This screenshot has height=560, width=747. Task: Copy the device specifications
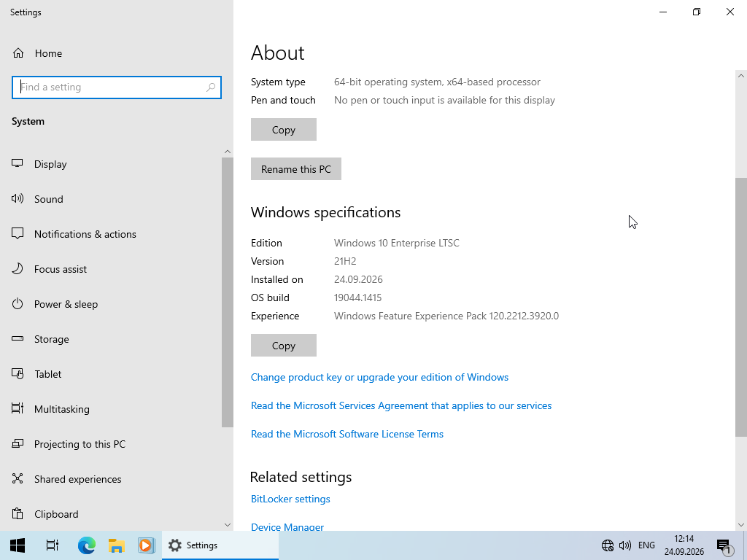click(x=284, y=130)
